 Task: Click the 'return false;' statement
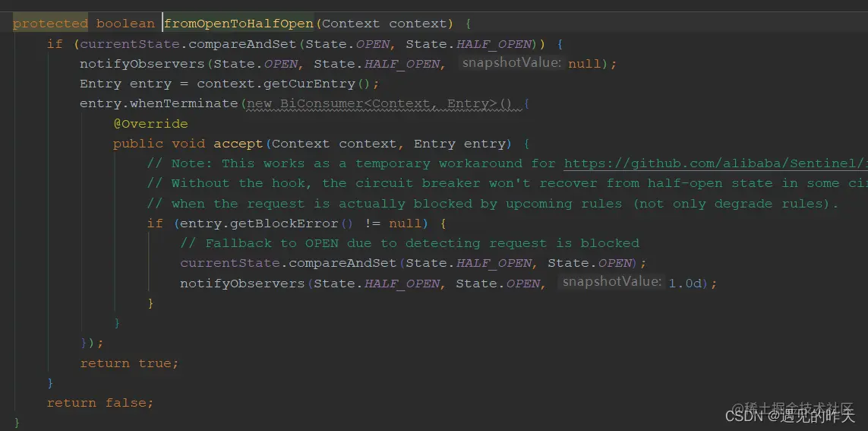coord(100,403)
